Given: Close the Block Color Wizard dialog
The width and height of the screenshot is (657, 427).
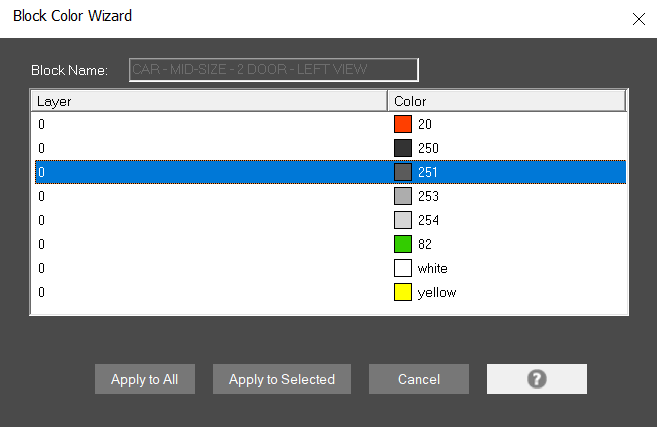Looking at the screenshot, I should pyautogui.click(x=639, y=17).
